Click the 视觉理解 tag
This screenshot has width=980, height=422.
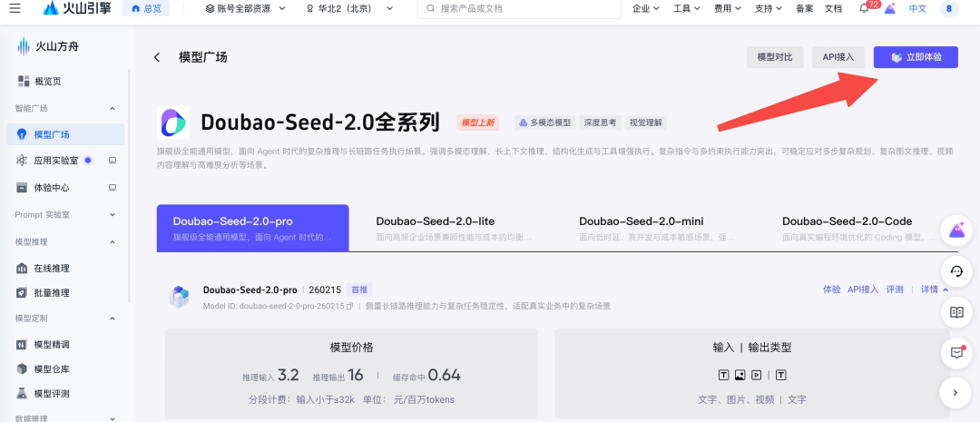646,123
